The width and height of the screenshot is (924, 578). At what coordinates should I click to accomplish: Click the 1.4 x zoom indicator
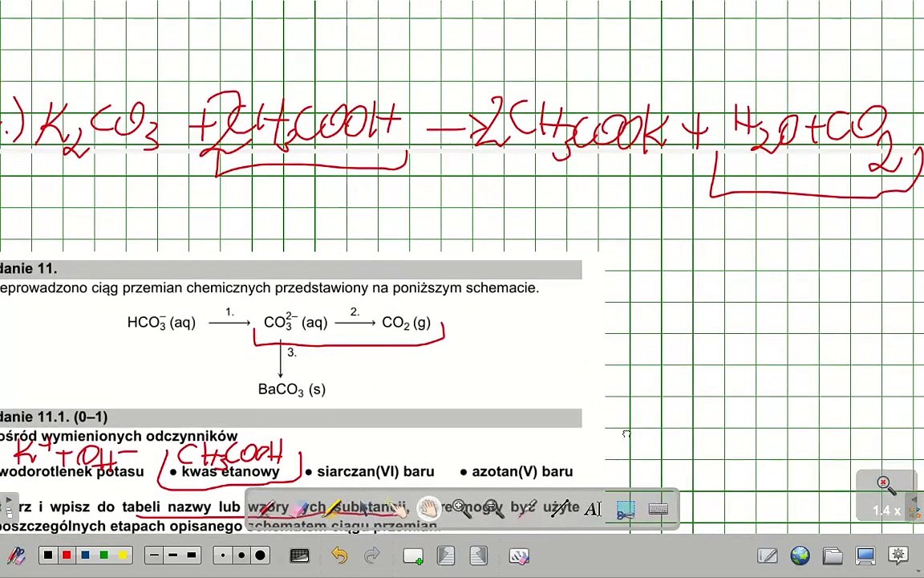tap(886, 511)
